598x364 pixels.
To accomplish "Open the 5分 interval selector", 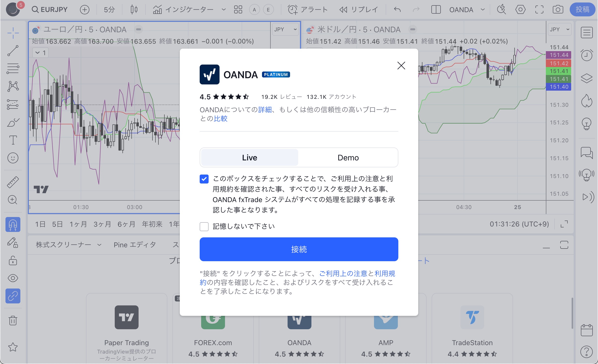I will 109,10.
